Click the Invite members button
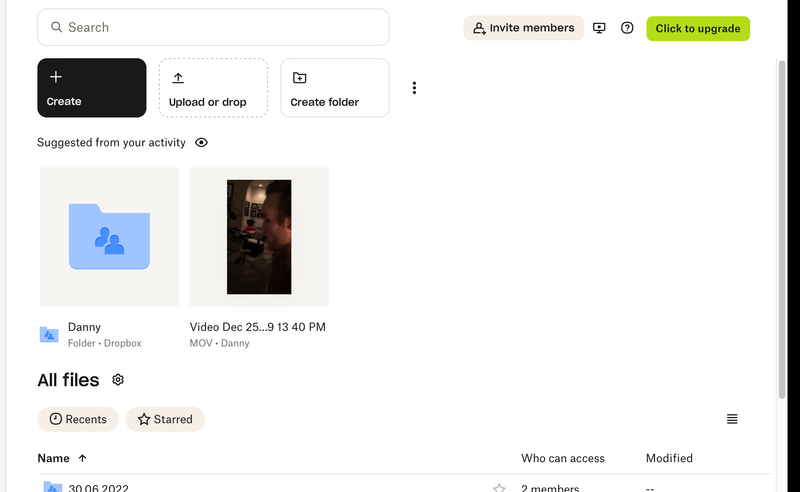The image size is (800, 492). pyautogui.click(x=523, y=28)
